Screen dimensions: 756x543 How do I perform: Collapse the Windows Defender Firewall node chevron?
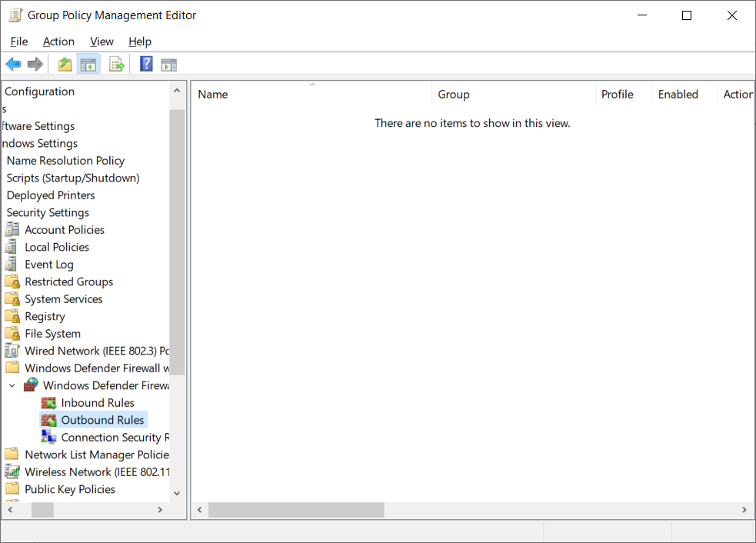(12, 385)
